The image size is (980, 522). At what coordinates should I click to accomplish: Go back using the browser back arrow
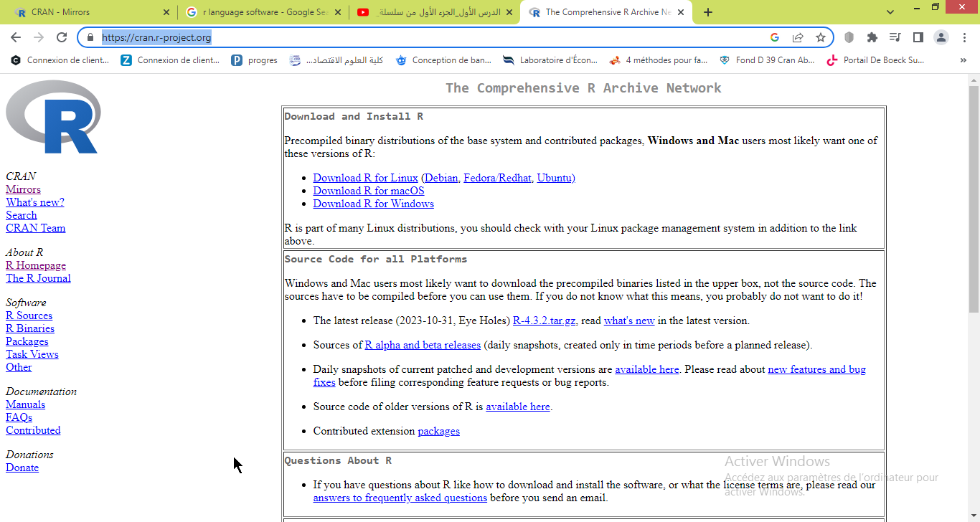pyautogui.click(x=16, y=37)
